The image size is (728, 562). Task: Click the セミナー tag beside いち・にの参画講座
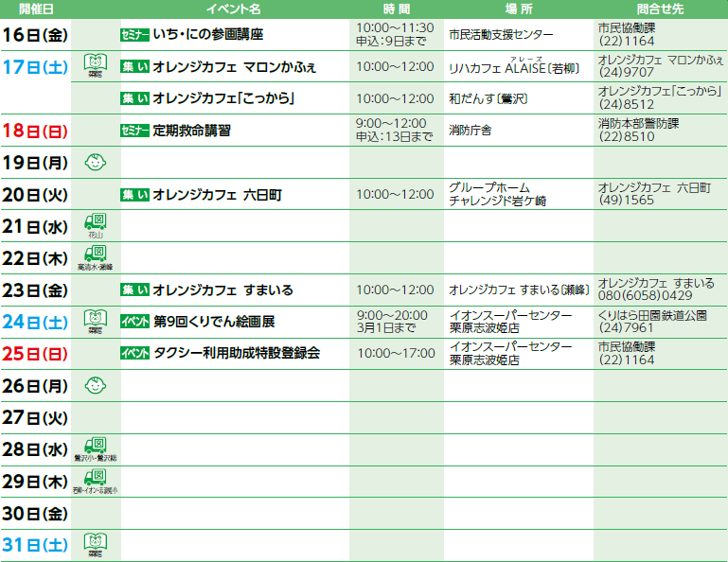coord(135,34)
